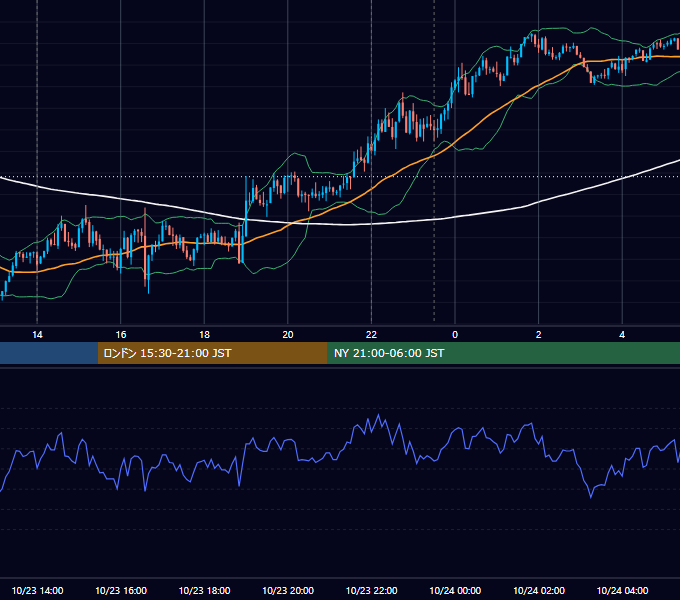The image size is (680, 600).
Task: Click the 2 hour axis label
Action: point(539,335)
